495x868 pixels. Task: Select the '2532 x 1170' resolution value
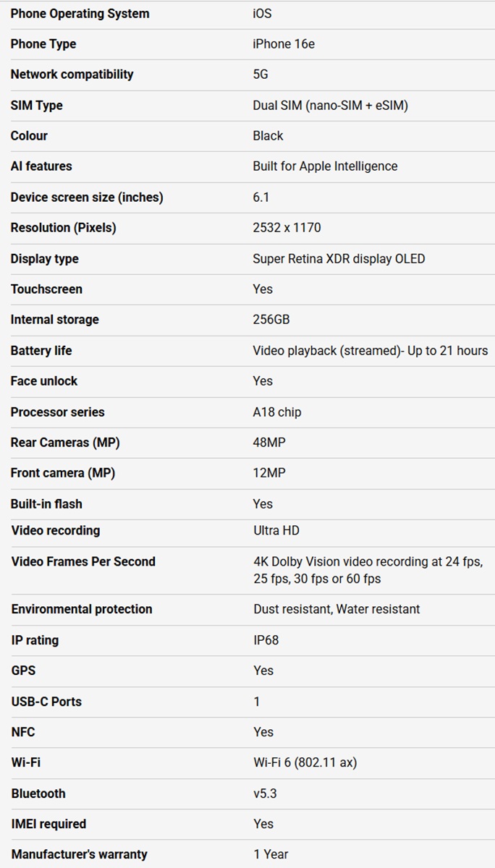pos(287,228)
